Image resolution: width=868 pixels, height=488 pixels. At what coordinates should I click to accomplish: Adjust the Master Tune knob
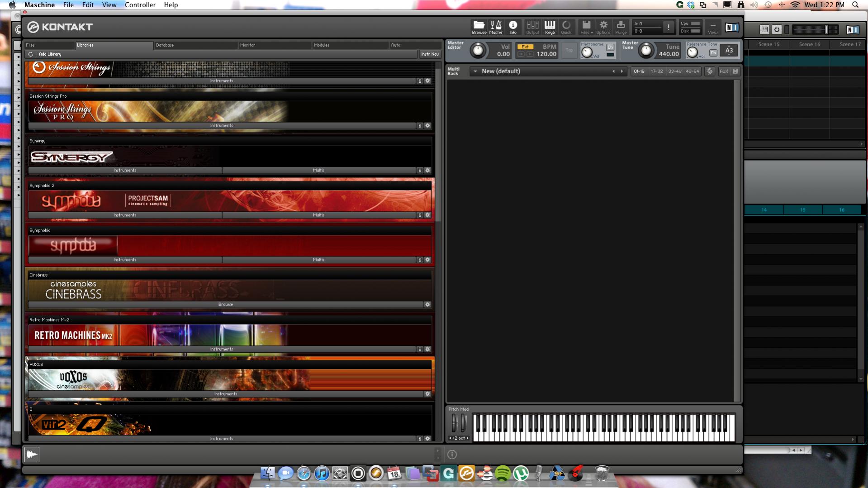646,50
